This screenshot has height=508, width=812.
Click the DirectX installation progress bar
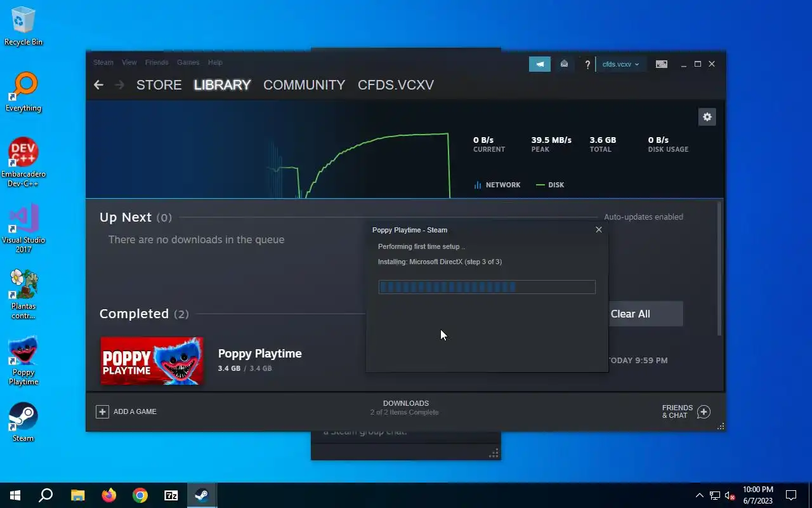pos(487,287)
